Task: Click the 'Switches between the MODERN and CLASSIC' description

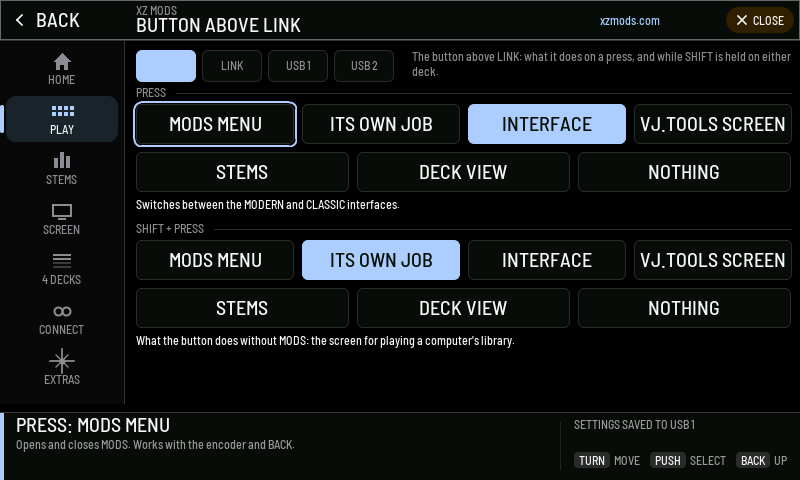Action: pyautogui.click(x=267, y=205)
